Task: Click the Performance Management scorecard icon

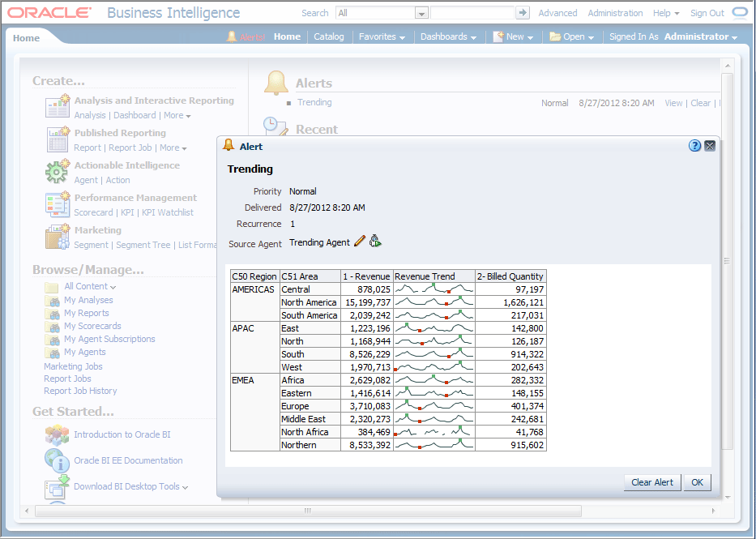Action: click(x=57, y=204)
